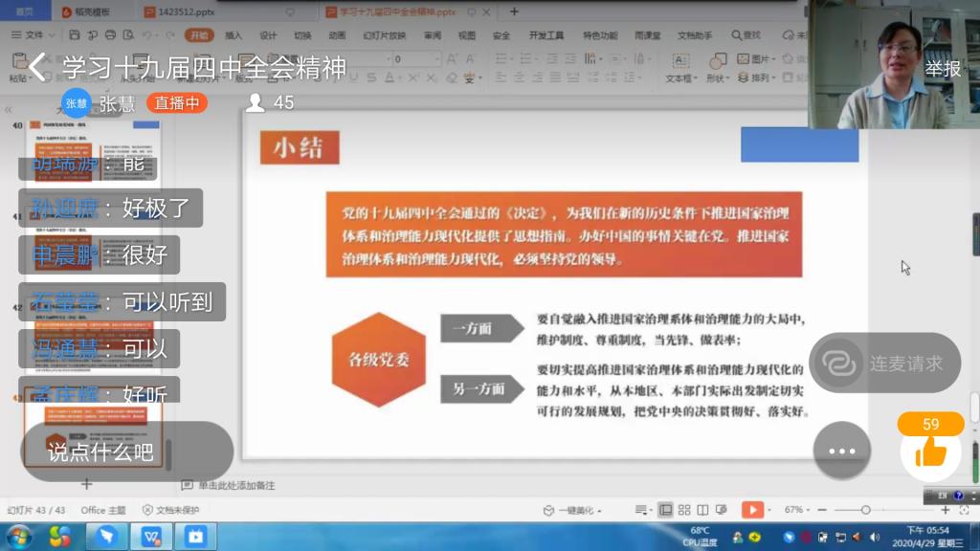This screenshot has width=980, height=551.
Task: Open the 幻灯片放映 slideshow tab
Action: pyautogui.click(x=385, y=35)
